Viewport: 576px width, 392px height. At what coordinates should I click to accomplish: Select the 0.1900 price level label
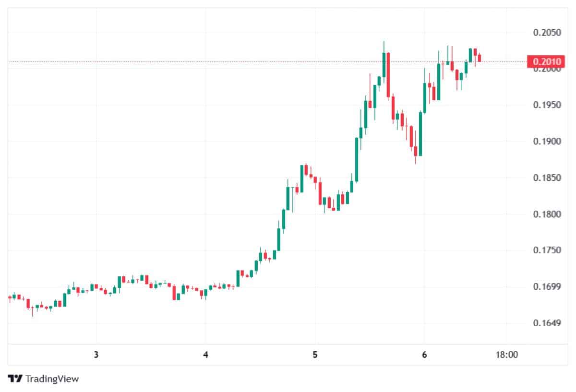tap(547, 142)
